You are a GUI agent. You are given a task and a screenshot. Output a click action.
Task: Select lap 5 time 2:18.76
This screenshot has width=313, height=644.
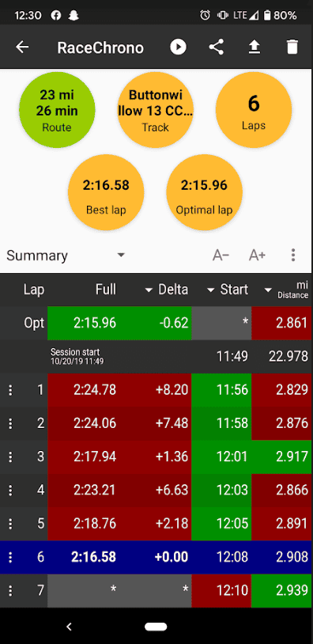point(95,524)
